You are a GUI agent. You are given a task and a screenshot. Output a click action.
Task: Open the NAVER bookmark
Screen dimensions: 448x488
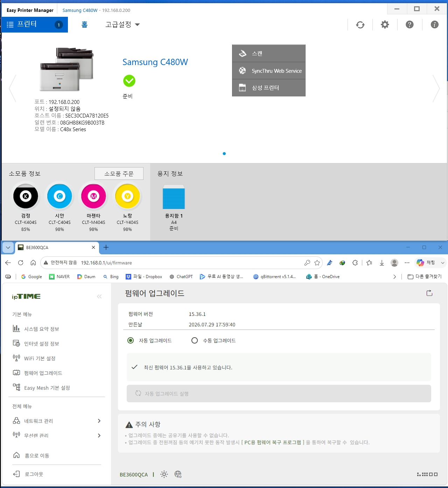59,277
